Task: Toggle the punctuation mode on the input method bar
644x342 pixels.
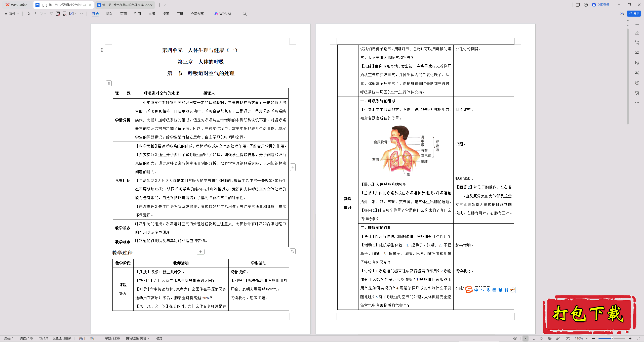Action: click(482, 290)
